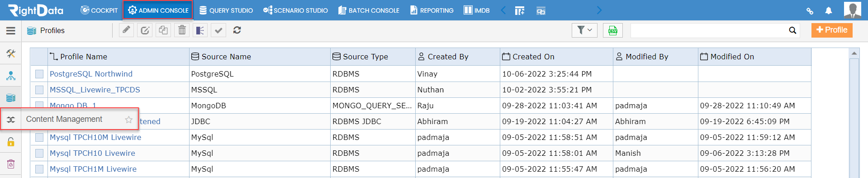Screen dimensions: 868x178
Task: Add a new Profile
Action: (832, 30)
